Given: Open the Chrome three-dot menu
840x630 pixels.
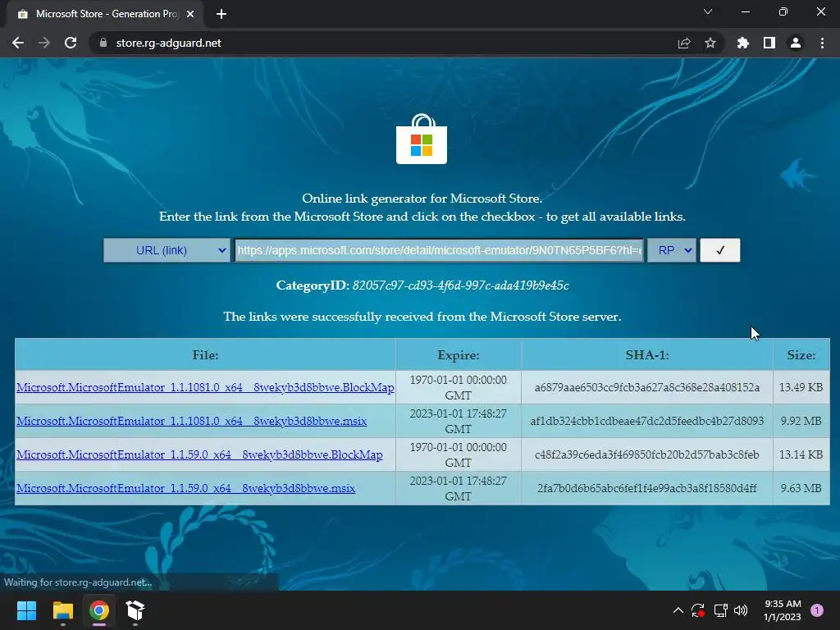Looking at the screenshot, I should [x=822, y=43].
